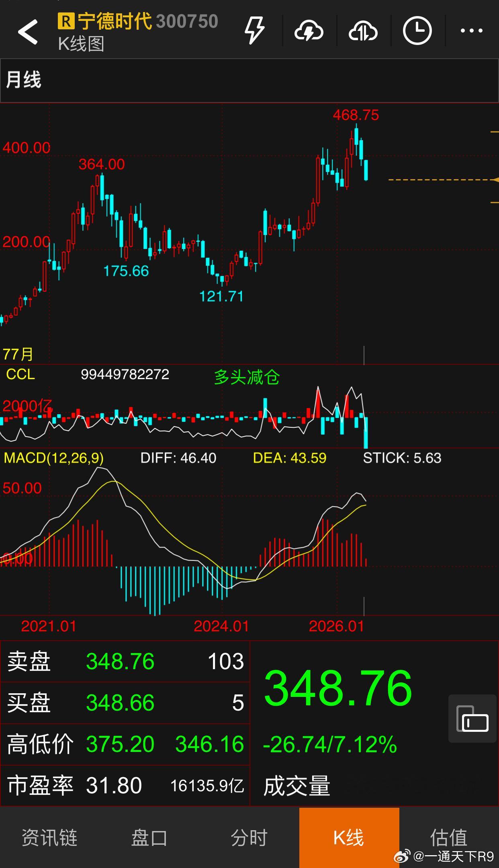Tap the stock code 300750
This screenshot has height=868, width=499.
pyautogui.click(x=187, y=21)
